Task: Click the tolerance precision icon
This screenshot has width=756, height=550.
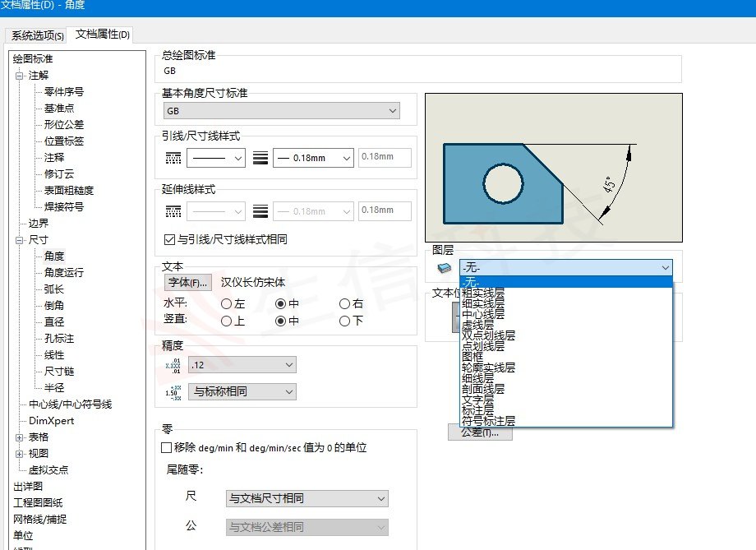Action: 173,392
